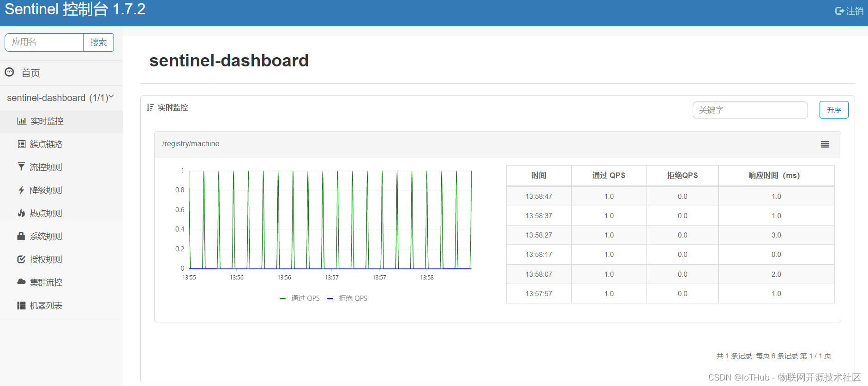This screenshot has height=386, width=868.
Task: Click the 响应时间 (ms) column header
Action: [x=776, y=175]
